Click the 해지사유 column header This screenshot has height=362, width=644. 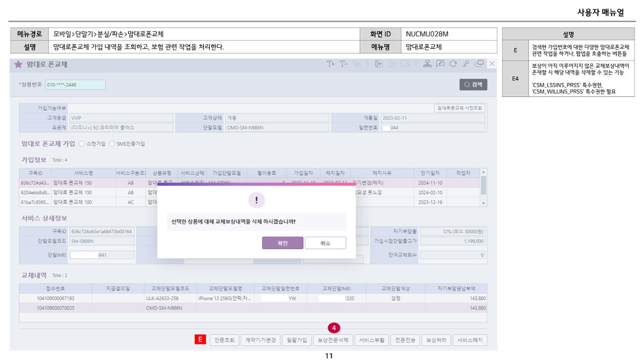point(382,173)
